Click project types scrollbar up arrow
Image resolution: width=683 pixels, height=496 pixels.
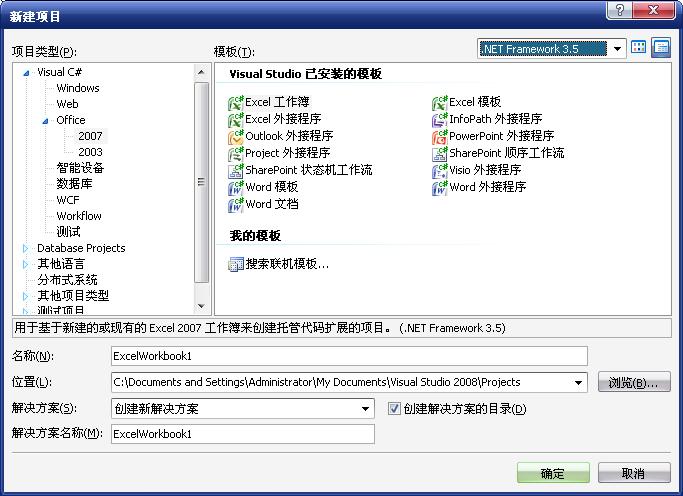tap(201, 72)
